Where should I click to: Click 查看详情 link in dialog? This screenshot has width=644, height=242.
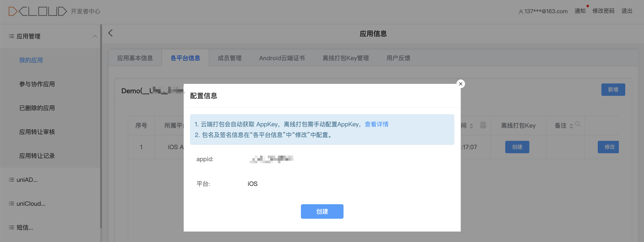pyautogui.click(x=376, y=124)
